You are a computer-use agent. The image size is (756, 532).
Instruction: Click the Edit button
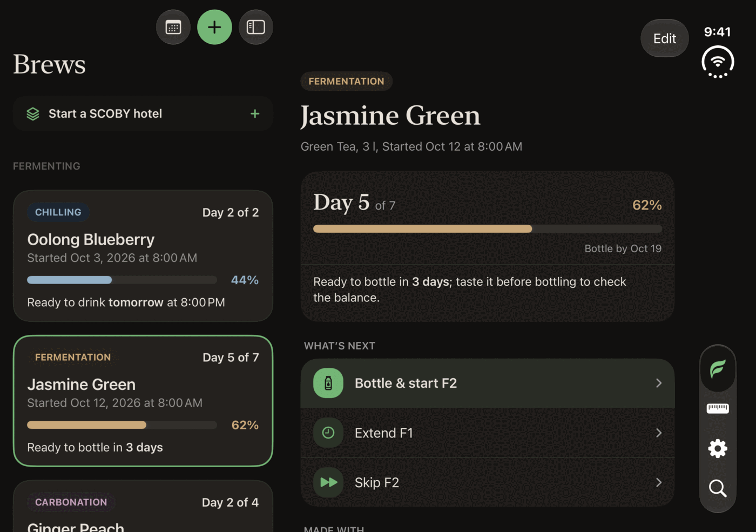point(665,38)
